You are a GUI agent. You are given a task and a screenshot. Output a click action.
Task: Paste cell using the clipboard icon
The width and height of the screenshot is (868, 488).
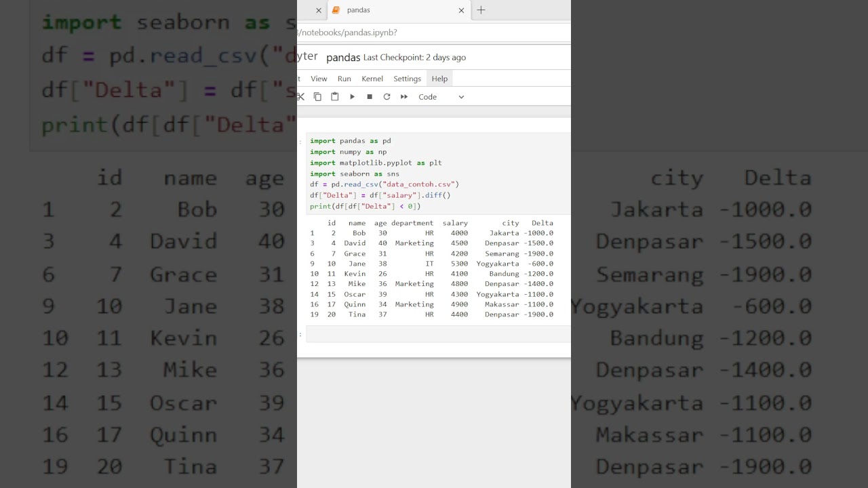(x=334, y=97)
